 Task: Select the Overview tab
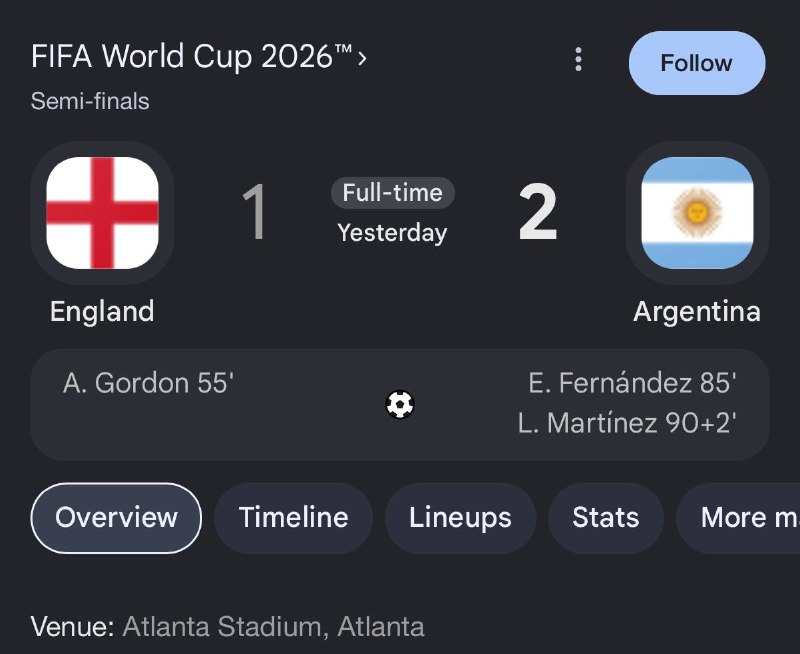pos(116,518)
